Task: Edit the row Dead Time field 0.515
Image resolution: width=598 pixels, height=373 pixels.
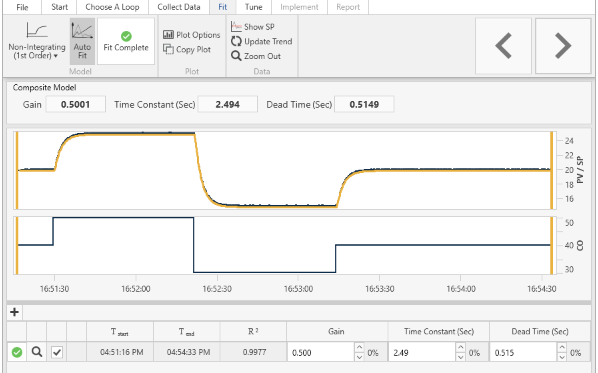Action: 523,352
